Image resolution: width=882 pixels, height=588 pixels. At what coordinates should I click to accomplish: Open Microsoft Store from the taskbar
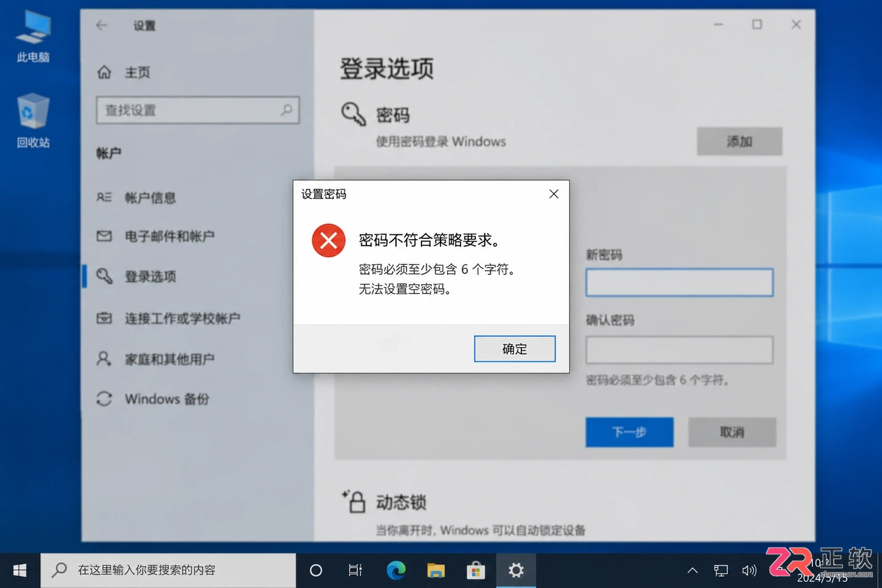click(x=475, y=570)
